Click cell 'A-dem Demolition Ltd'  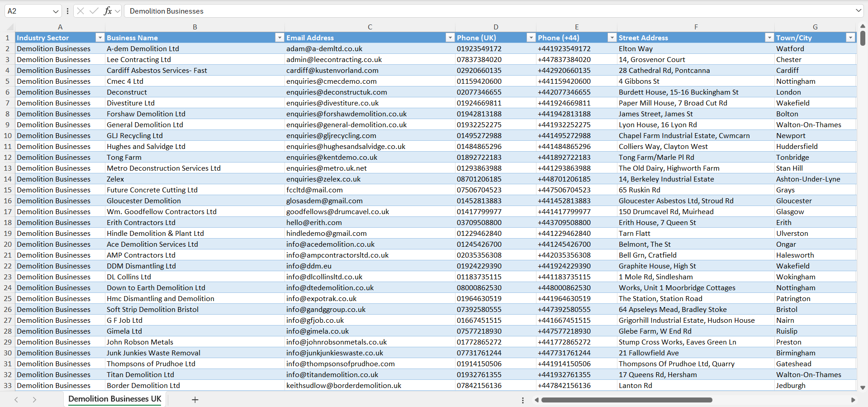coord(195,48)
